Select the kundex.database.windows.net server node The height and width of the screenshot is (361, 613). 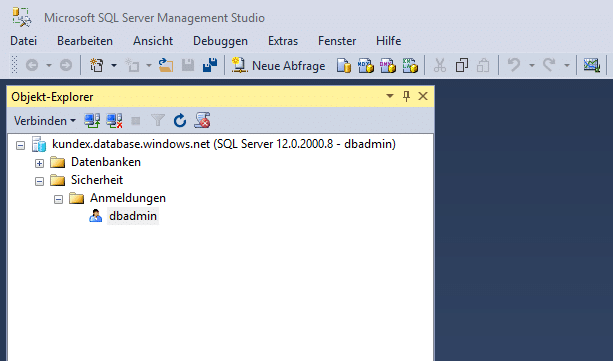224,144
